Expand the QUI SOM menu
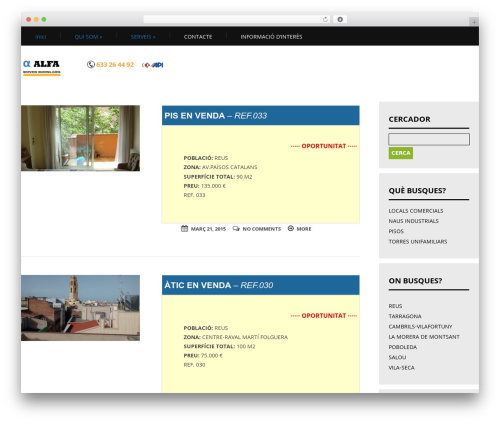 point(88,37)
